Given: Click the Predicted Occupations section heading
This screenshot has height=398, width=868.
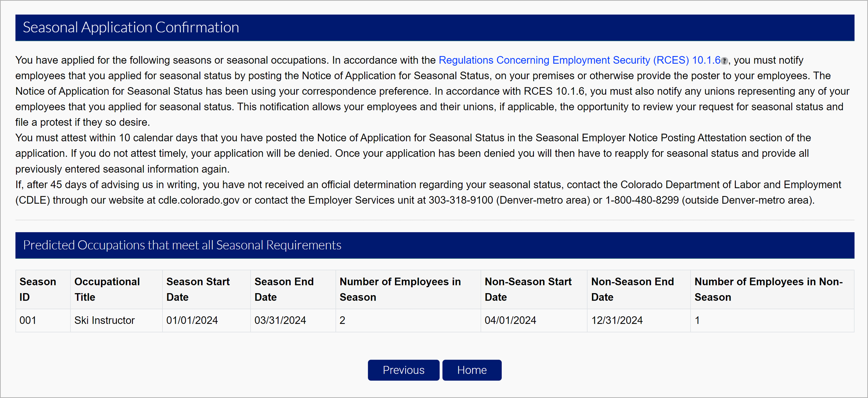Looking at the screenshot, I should point(182,245).
